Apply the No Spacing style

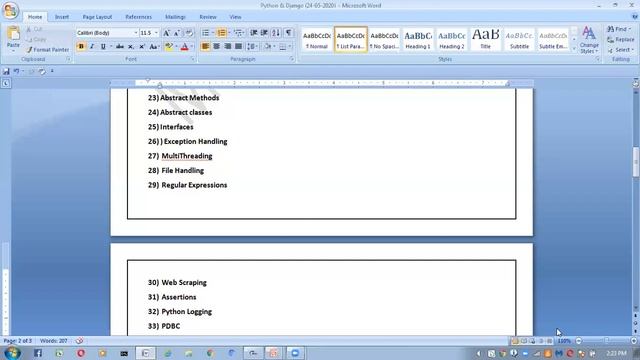click(384, 40)
